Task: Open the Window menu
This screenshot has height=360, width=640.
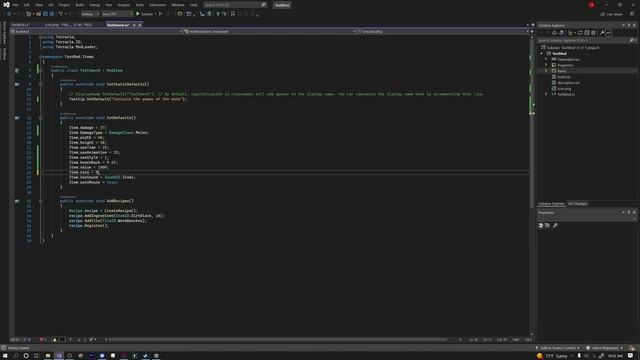Action: [x=178, y=5]
